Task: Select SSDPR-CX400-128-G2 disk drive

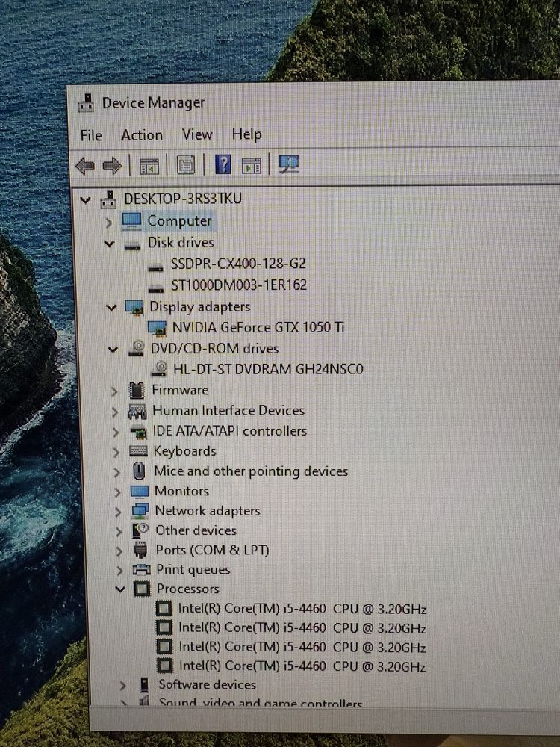Action: [x=238, y=264]
